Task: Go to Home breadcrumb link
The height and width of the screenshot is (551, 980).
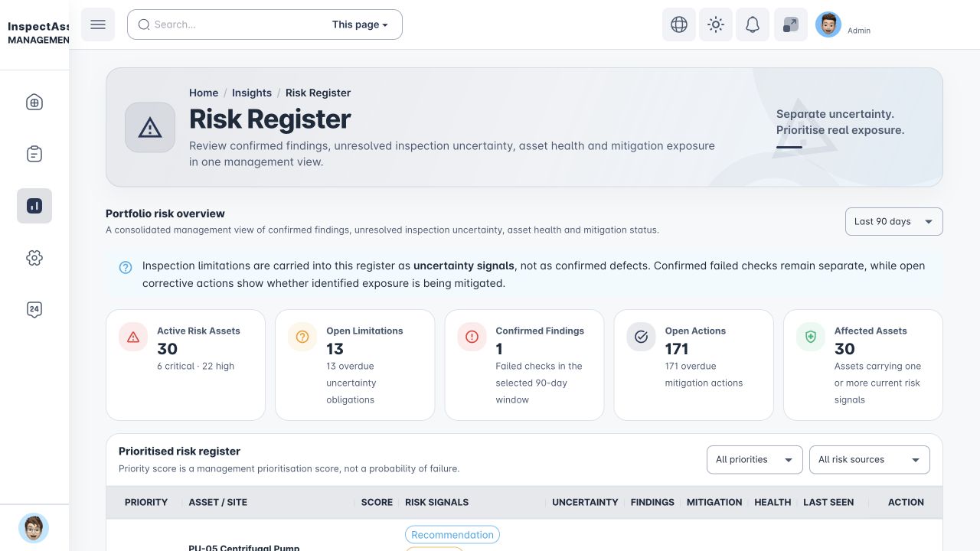Action: click(x=204, y=93)
